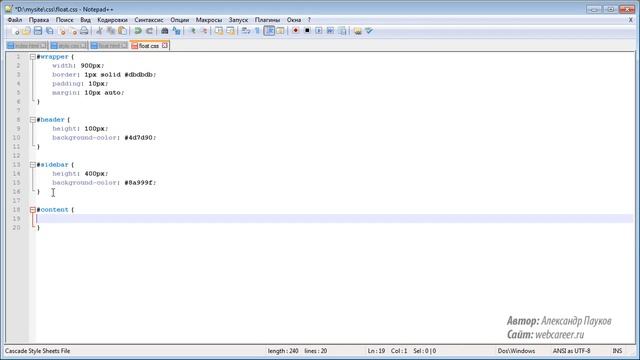Collapse the #wrapper block fold marker
Screen dimensions: 640x360
click(x=33, y=57)
